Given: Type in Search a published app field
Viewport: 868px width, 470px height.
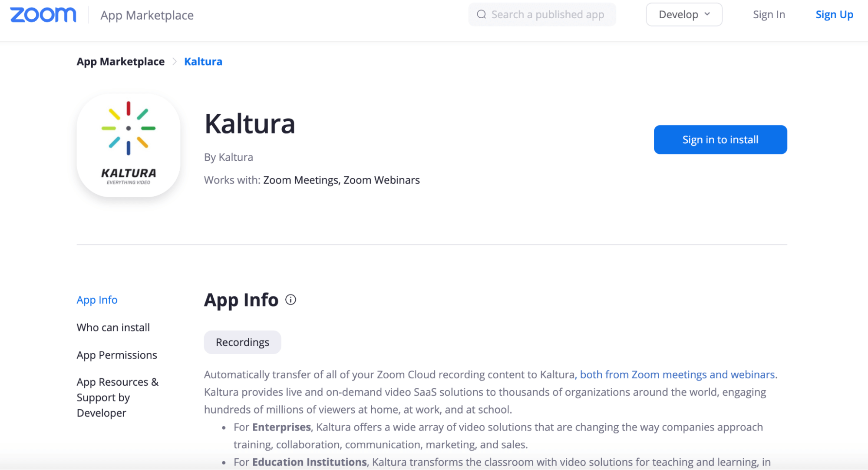Looking at the screenshot, I should click(547, 15).
